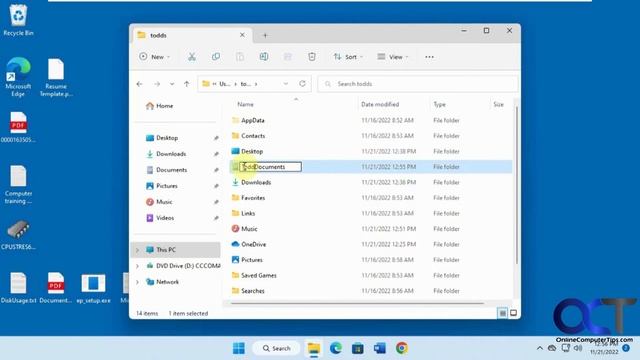Open Recycle Bin on the desktop
640x360 pixels.
(18, 20)
